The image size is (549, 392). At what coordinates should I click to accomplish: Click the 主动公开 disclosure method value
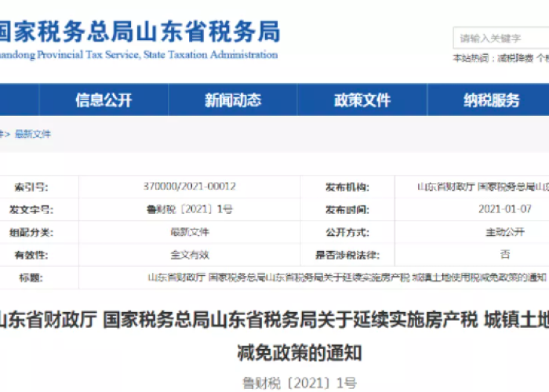tap(505, 232)
